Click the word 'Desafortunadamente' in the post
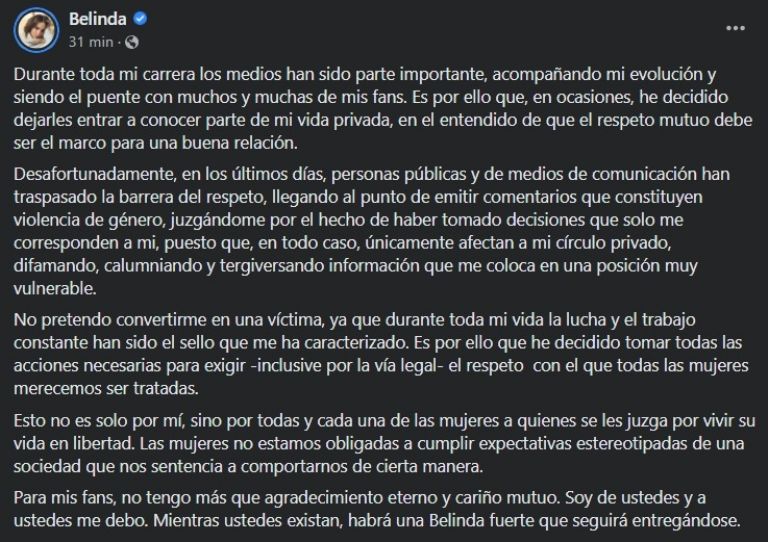 click(95, 174)
